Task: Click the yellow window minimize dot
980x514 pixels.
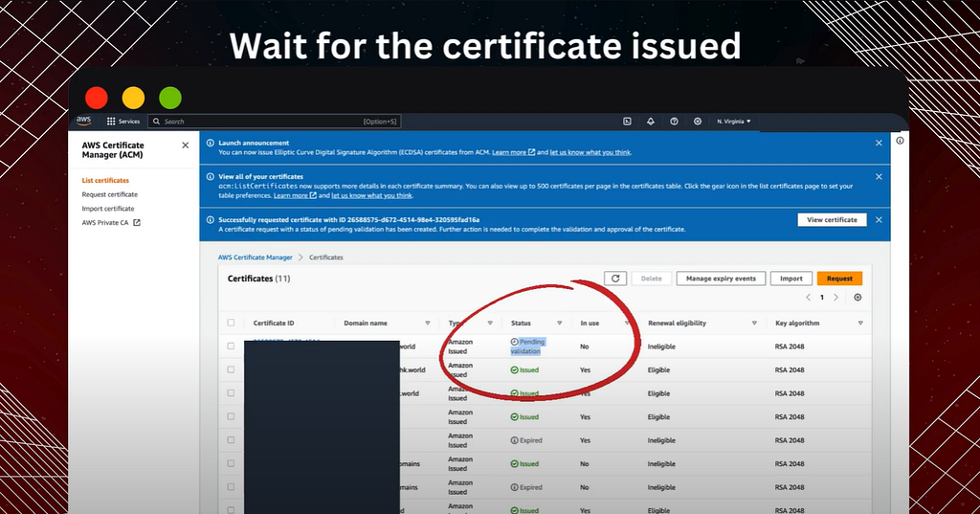Action: pyautogui.click(x=133, y=98)
